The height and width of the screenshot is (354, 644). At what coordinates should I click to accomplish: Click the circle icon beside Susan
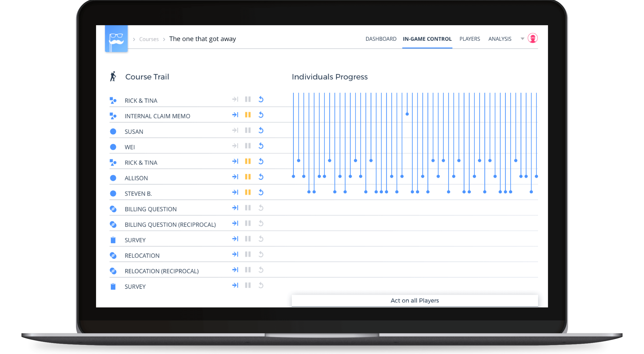pyautogui.click(x=113, y=131)
